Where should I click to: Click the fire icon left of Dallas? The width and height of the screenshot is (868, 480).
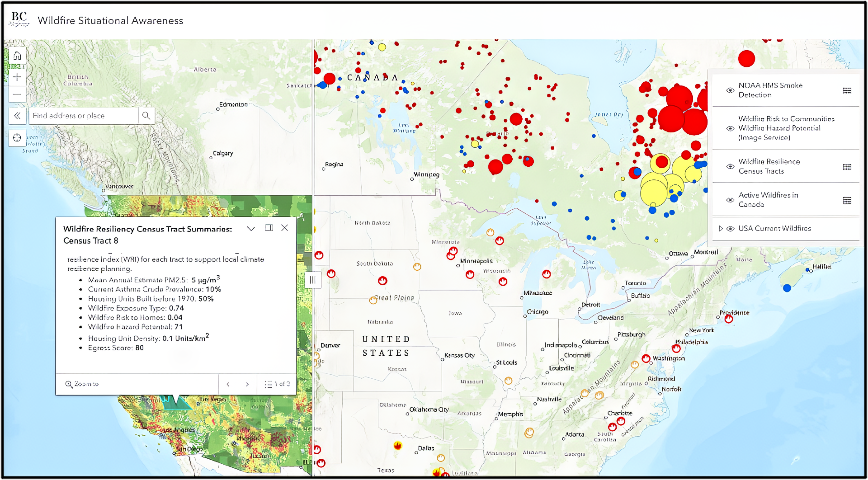click(x=398, y=446)
